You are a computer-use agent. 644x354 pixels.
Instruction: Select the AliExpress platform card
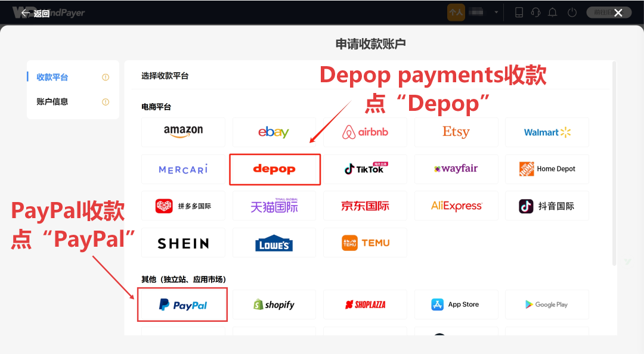pyautogui.click(x=456, y=206)
